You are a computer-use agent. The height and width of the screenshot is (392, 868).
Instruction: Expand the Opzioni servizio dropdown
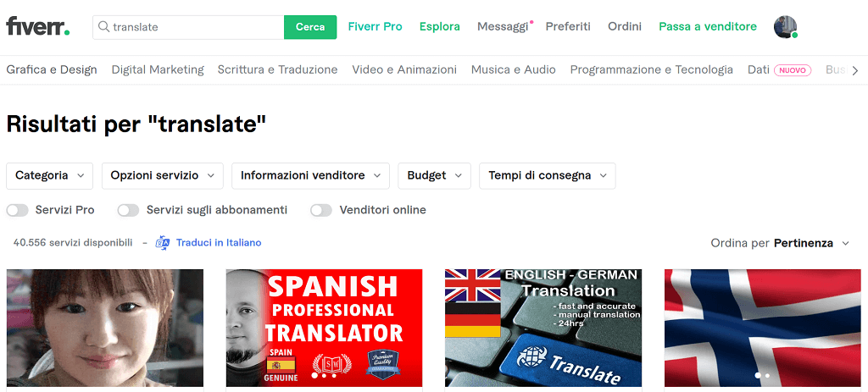click(163, 176)
